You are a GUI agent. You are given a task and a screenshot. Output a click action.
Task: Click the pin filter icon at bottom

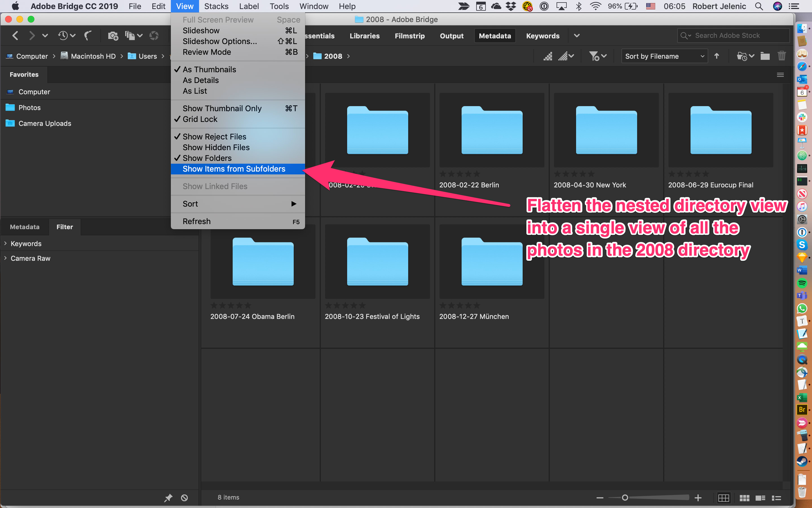click(168, 498)
